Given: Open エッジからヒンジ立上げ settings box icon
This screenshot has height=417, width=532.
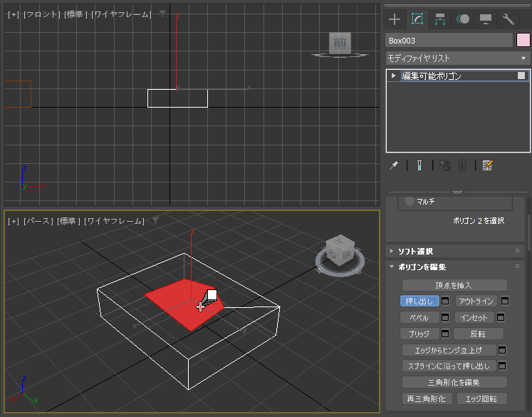Looking at the screenshot, I should pyautogui.click(x=502, y=350).
